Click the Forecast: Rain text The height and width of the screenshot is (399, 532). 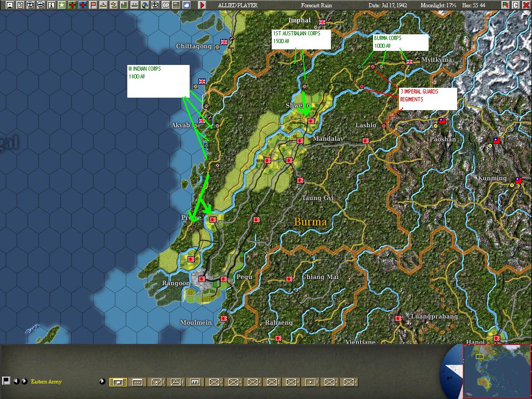316,5
